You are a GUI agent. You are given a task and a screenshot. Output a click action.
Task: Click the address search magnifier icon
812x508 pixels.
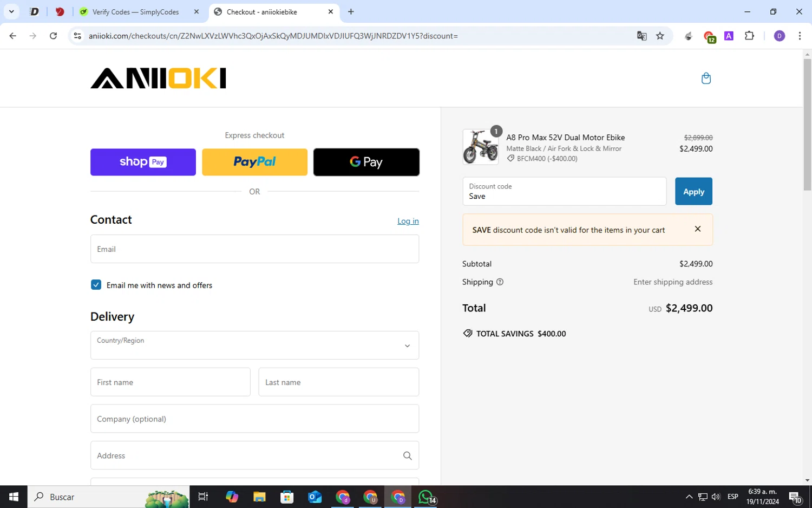[408, 456]
